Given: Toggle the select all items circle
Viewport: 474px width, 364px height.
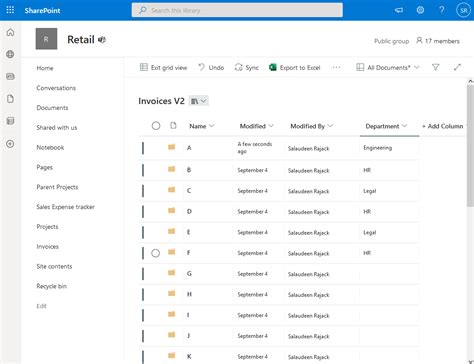Looking at the screenshot, I should (x=156, y=126).
